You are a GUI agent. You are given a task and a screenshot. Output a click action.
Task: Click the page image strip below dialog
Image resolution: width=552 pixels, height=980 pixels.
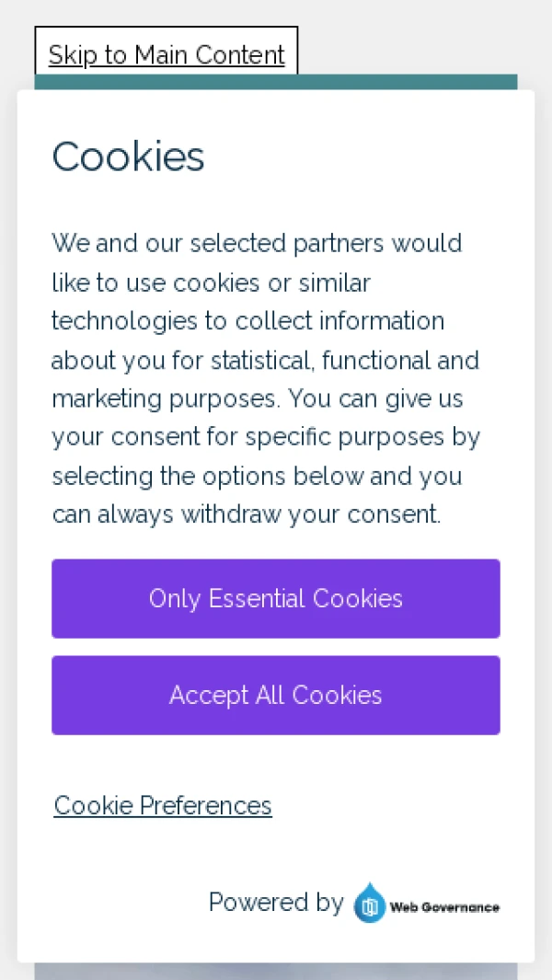[x=276, y=971]
